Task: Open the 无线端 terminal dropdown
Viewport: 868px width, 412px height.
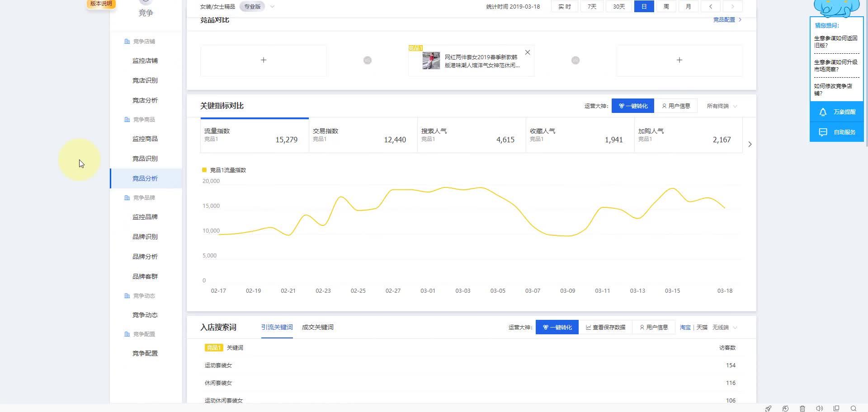Action: tap(725, 328)
